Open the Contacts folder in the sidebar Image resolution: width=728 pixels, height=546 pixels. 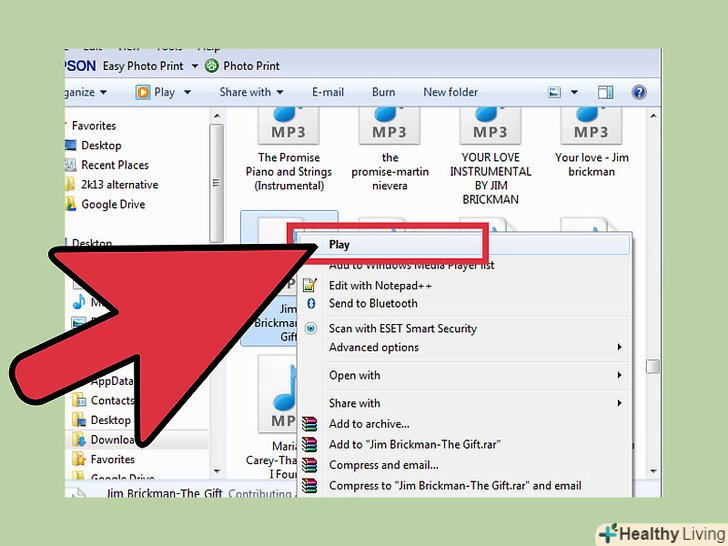tap(112, 400)
